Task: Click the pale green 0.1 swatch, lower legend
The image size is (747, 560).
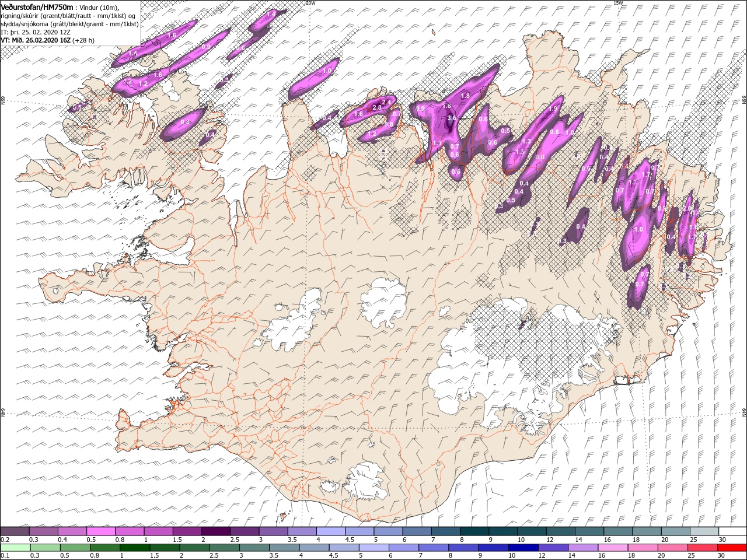Action: (x=15, y=547)
